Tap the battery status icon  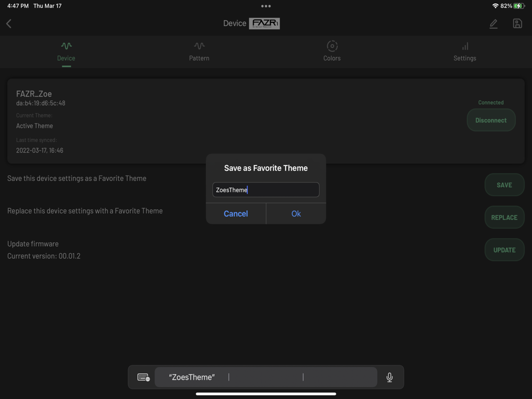point(519,6)
